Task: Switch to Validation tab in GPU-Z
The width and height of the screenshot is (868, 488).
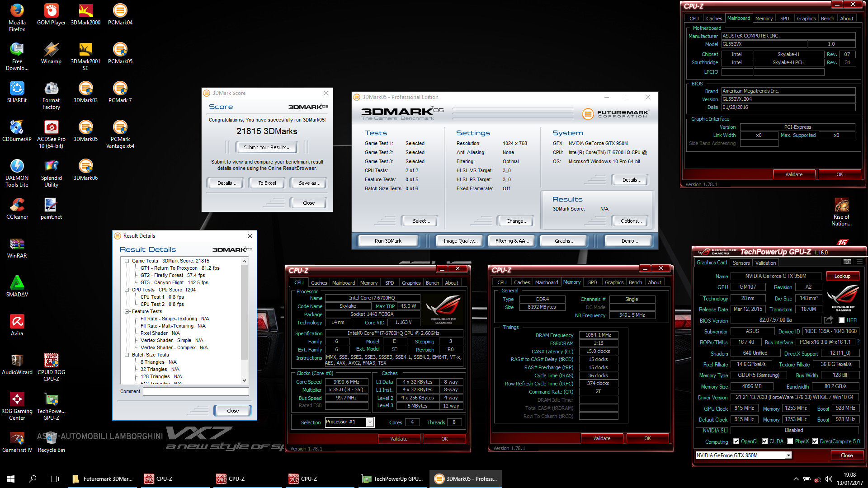Action: click(765, 263)
